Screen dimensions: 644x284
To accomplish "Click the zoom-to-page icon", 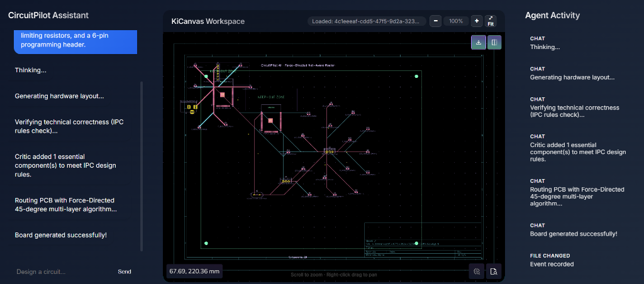I will [x=494, y=271].
